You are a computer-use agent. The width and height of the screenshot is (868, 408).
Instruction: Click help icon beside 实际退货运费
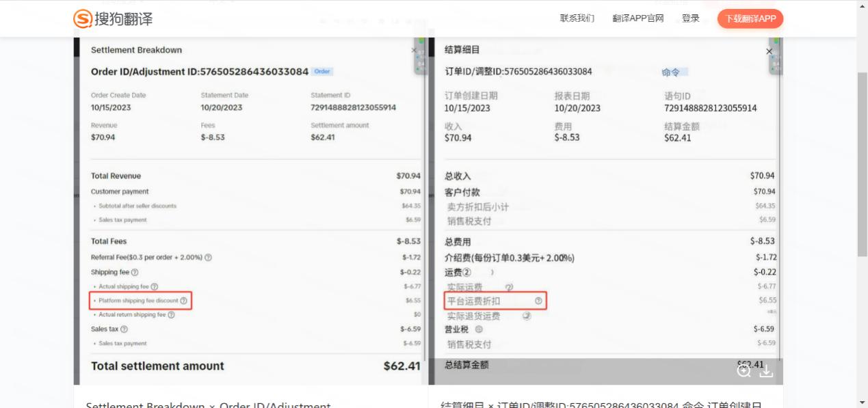pyautogui.click(x=527, y=316)
